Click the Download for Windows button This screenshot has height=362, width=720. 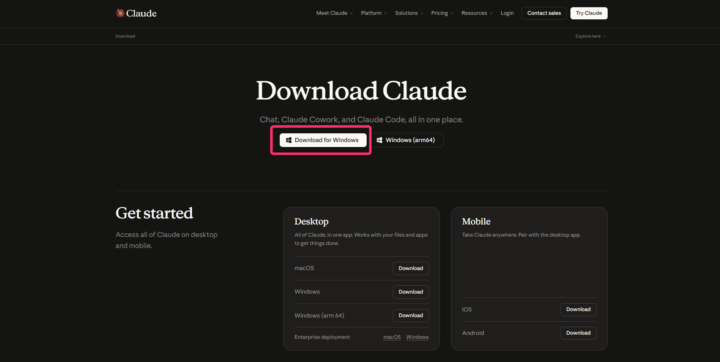pyautogui.click(x=323, y=140)
